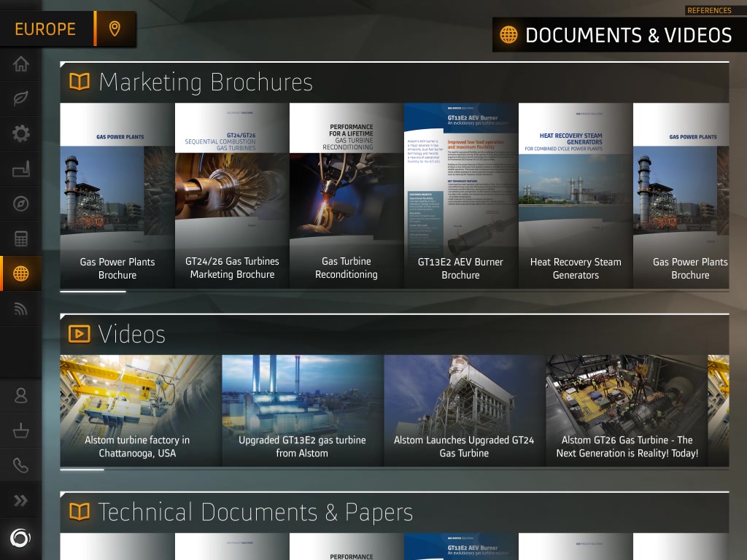Click book icon beside Technical Documents & Papers
The image size is (747, 560).
click(x=80, y=512)
